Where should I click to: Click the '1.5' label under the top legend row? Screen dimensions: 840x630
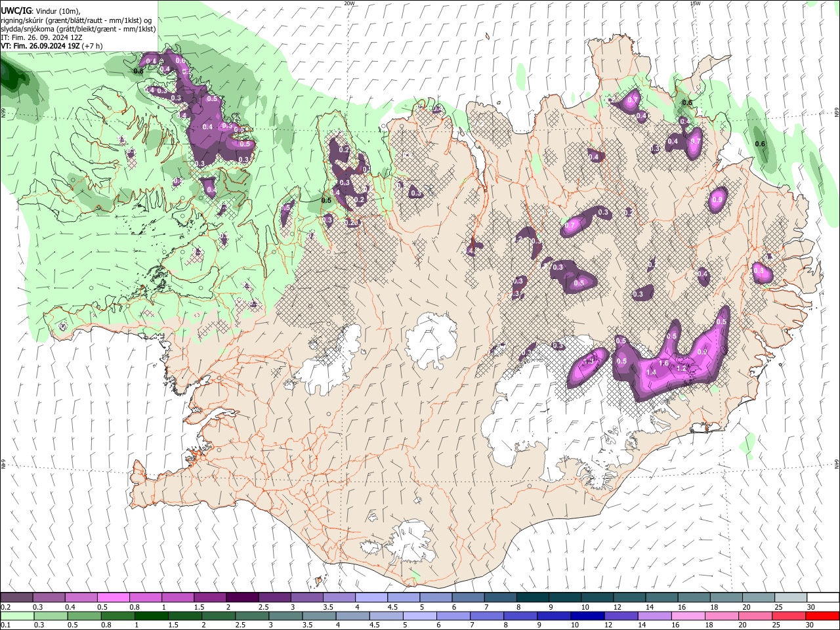pos(199,607)
